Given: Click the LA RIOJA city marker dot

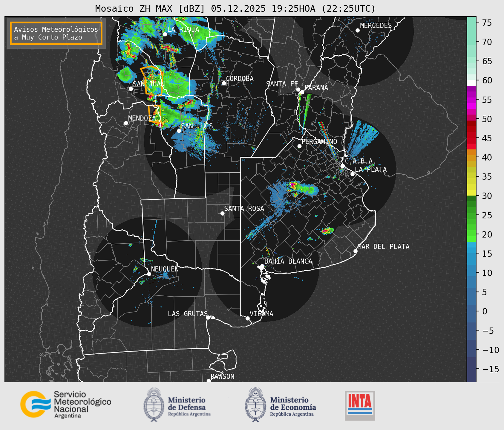Looking at the screenshot, I should 165,34.
